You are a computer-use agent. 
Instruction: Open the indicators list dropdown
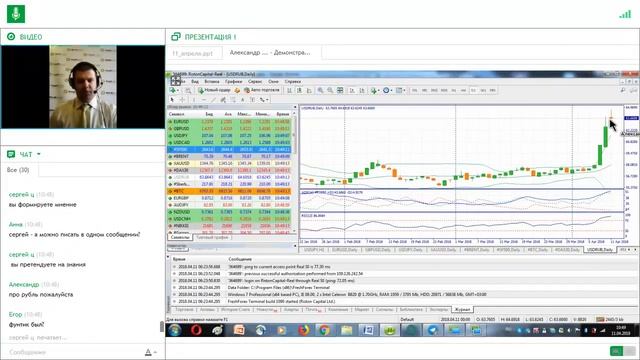[x=375, y=90]
